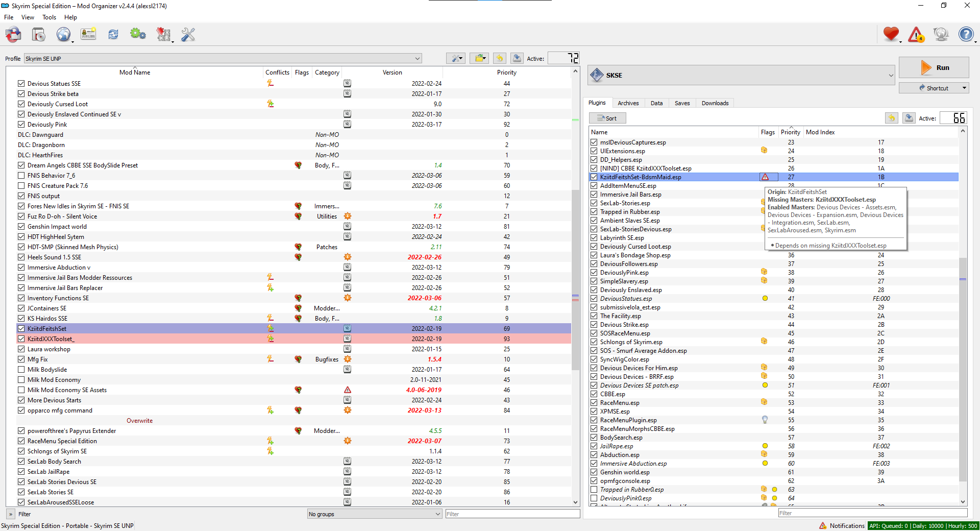Switch to the Archives tab
The height and width of the screenshot is (531, 980).
click(628, 103)
